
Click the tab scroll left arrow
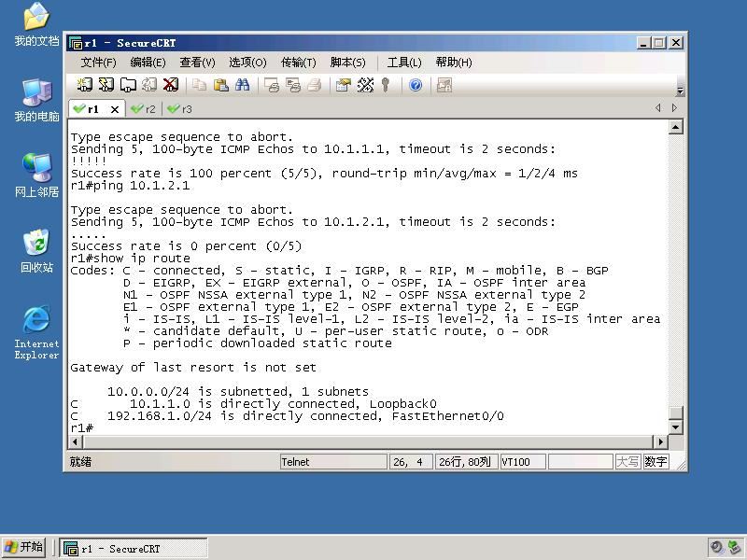click(658, 107)
